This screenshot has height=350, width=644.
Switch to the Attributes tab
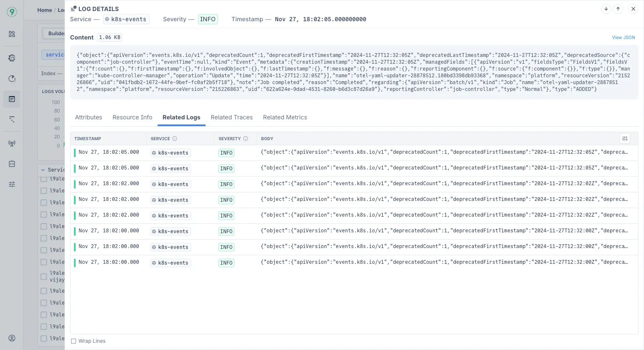(x=88, y=117)
